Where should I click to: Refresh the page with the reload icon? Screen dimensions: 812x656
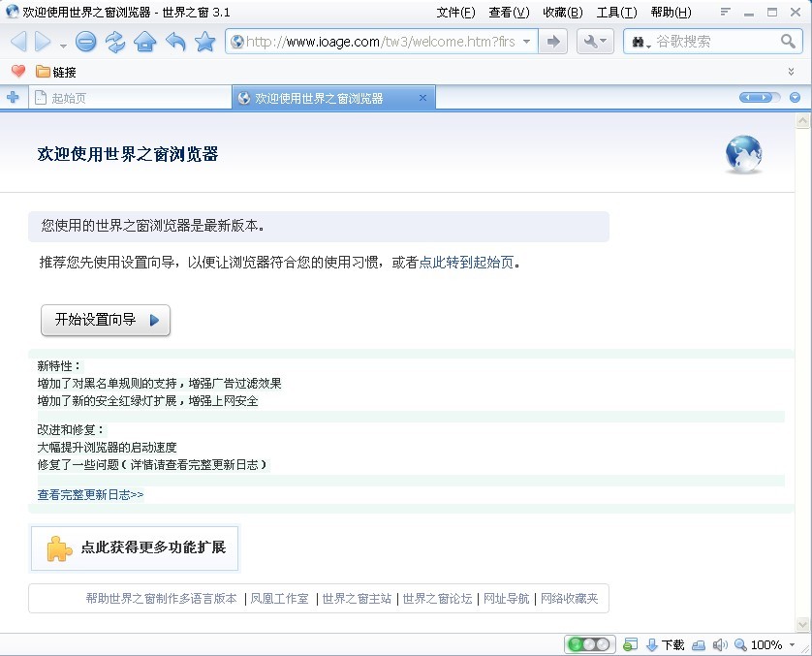pyautogui.click(x=115, y=42)
